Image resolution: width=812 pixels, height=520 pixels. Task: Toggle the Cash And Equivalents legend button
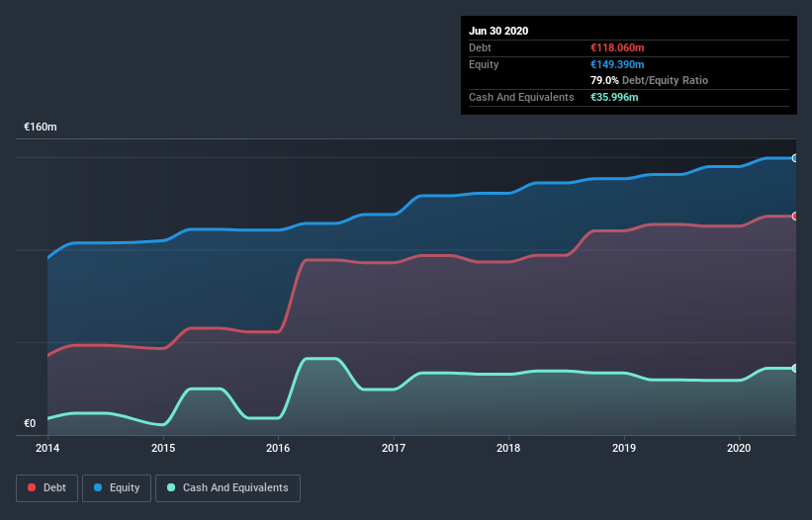point(227,488)
